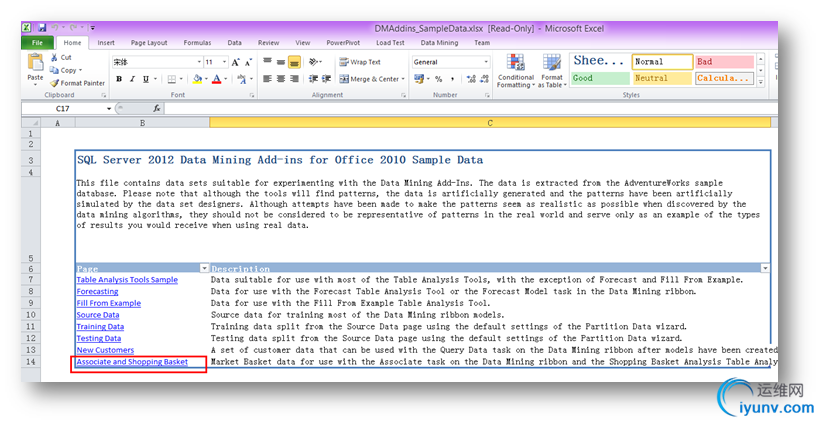Open the Forecasting sheet link

[x=97, y=292]
